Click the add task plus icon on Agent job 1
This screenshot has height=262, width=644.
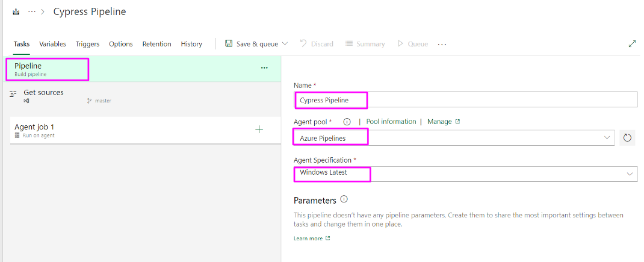[259, 129]
